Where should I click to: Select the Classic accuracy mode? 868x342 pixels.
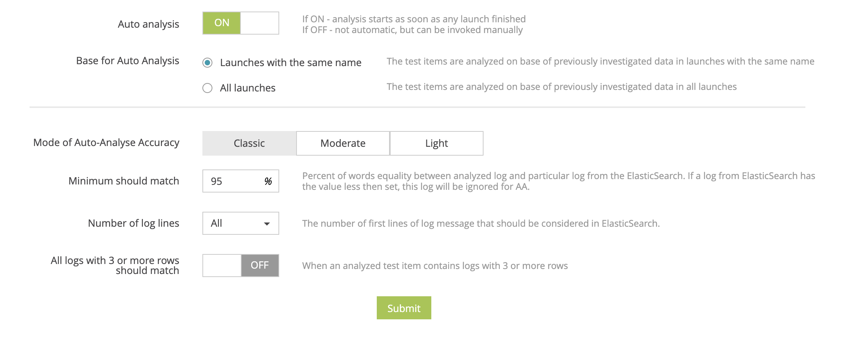pos(249,143)
